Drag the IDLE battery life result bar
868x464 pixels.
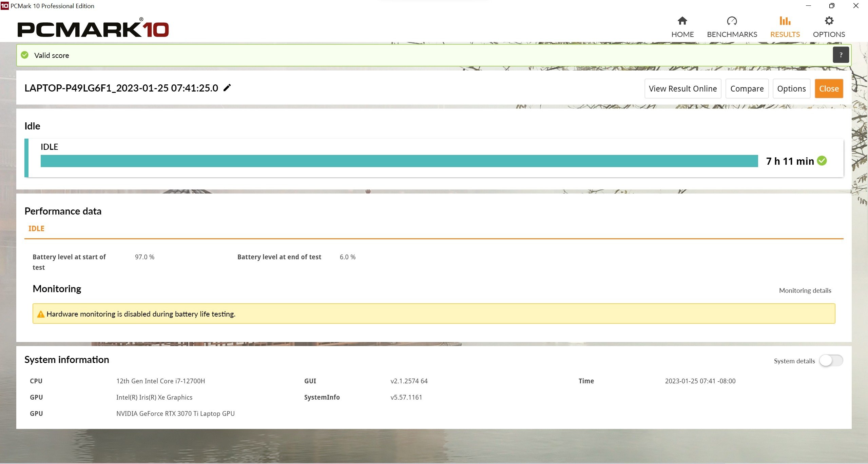(x=399, y=161)
